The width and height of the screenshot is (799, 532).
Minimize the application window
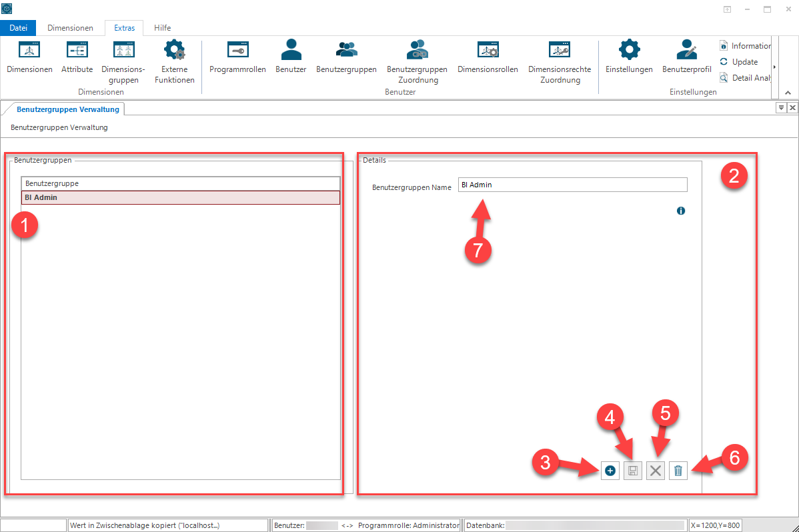click(747, 9)
